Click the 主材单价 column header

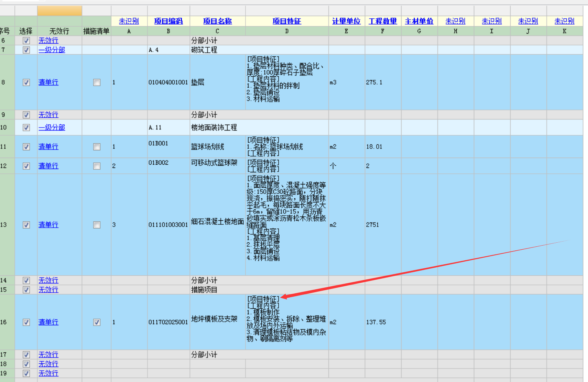[419, 21]
